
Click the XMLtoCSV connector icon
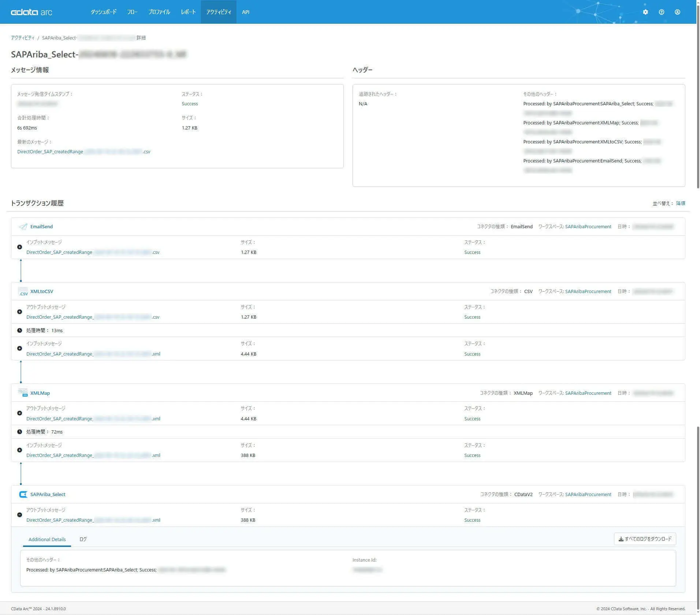tap(23, 292)
